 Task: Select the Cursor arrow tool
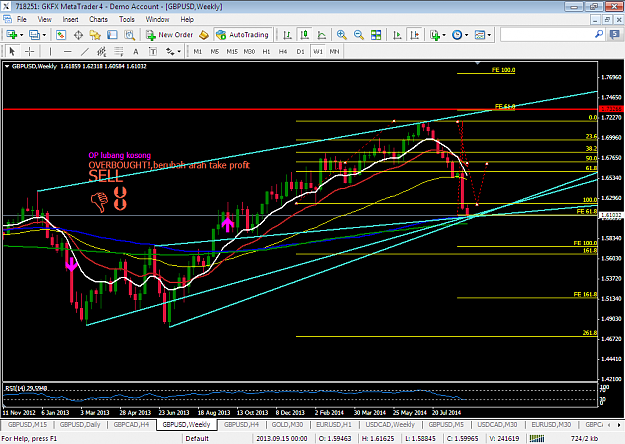coord(12,51)
